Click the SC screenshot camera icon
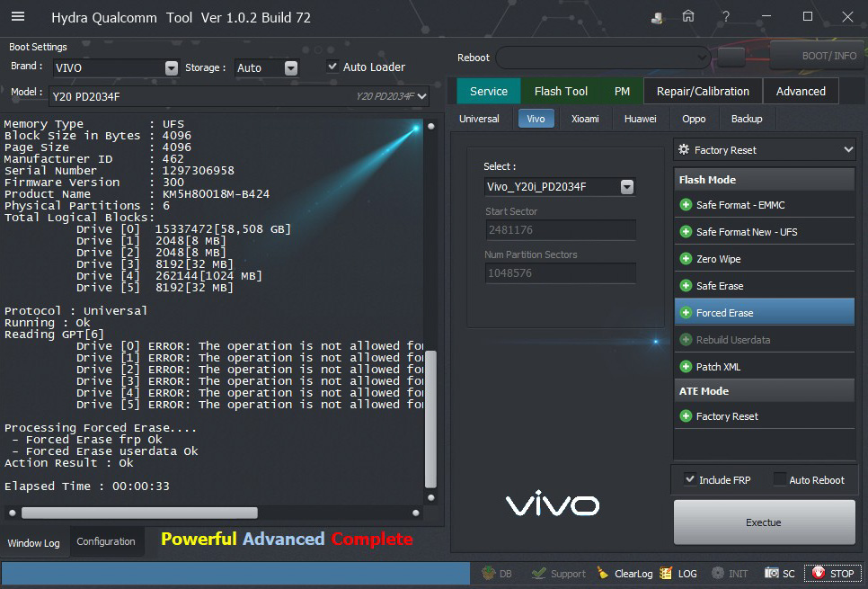 coord(772,574)
